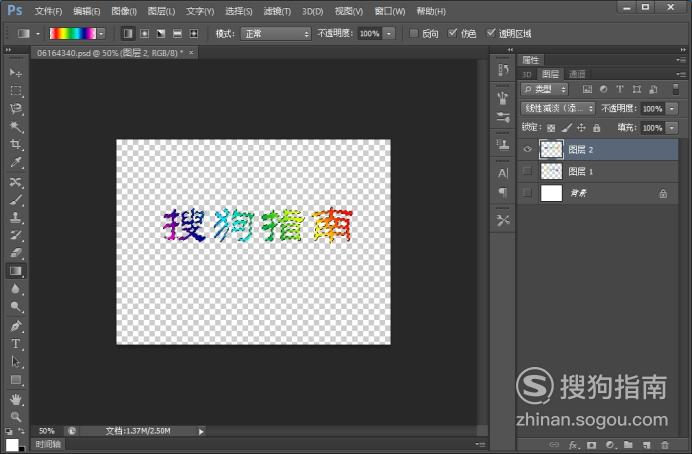Hide 图层 2 with eye icon
Image resolution: width=692 pixels, height=454 pixels.
click(x=527, y=149)
